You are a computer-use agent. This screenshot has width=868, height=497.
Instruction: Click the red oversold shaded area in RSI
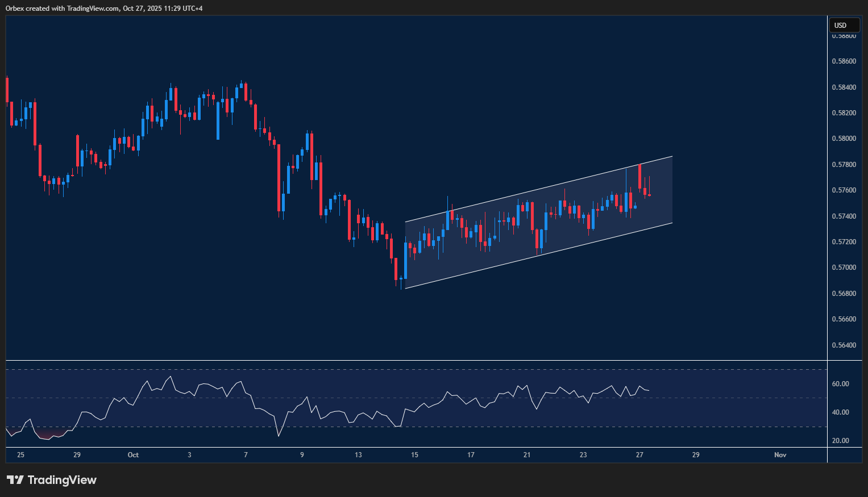click(x=48, y=435)
